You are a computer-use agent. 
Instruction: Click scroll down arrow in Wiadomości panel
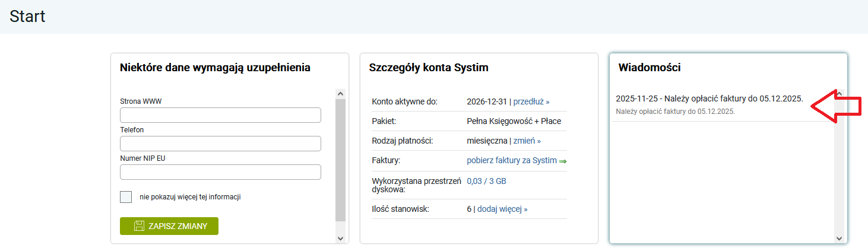839,238
